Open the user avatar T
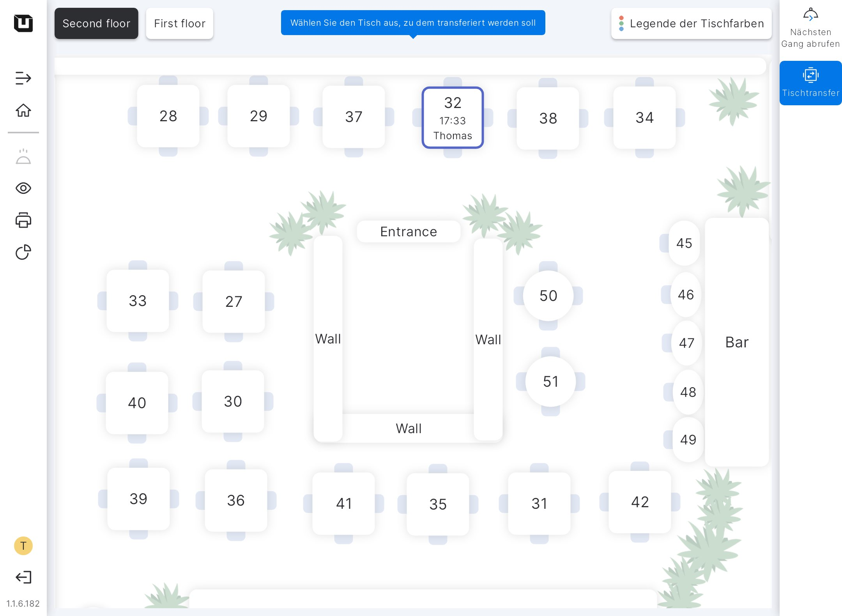Image resolution: width=842 pixels, height=616 pixels. (x=23, y=546)
